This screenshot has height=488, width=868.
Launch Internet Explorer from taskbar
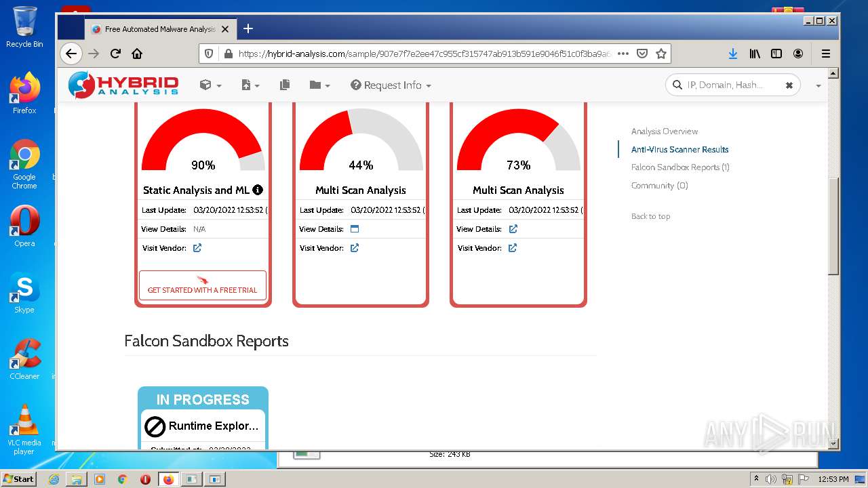(x=54, y=479)
